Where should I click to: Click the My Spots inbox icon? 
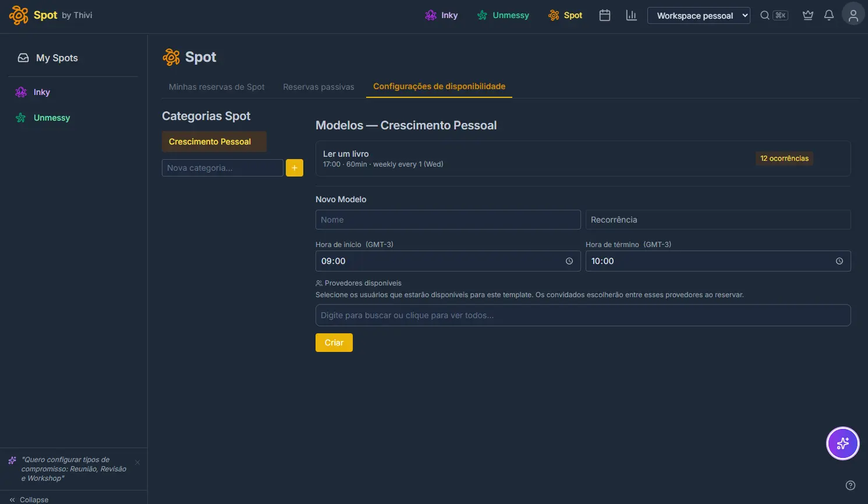pyautogui.click(x=23, y=58)
